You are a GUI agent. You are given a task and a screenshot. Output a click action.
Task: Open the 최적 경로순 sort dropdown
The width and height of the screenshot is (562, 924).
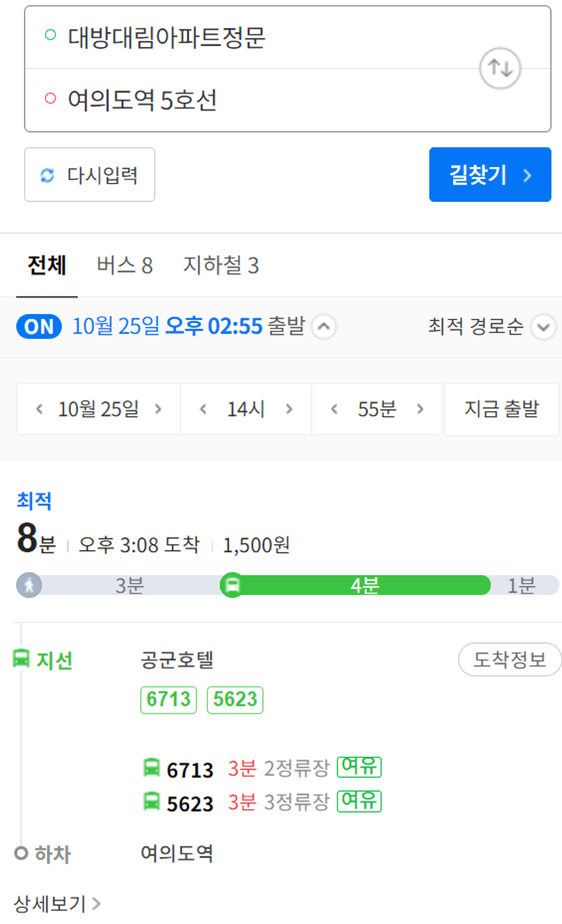coord(492,327)
